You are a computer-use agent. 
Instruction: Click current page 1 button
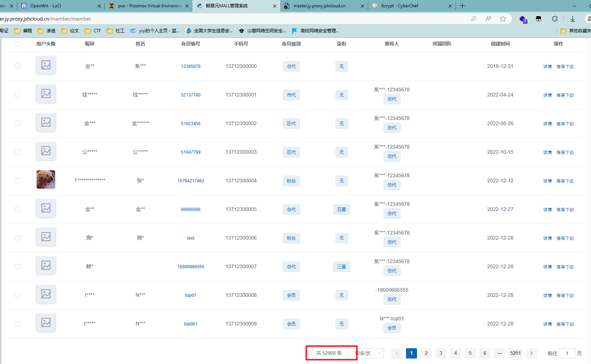point(411,353)
